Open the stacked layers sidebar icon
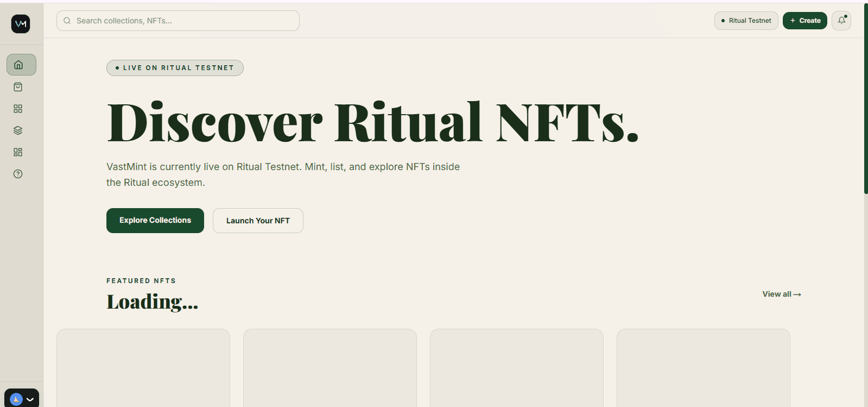The width and height of the screenshot is (868, 407). 18,130
